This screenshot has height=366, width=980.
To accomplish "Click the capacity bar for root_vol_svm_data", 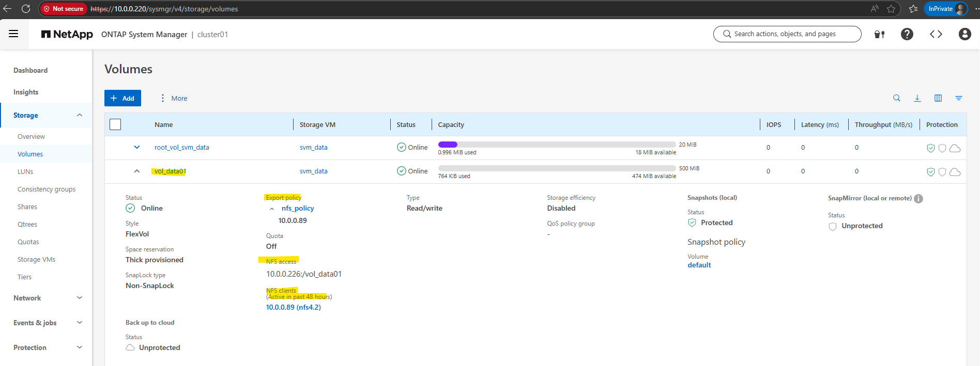I will pos(557,145).
